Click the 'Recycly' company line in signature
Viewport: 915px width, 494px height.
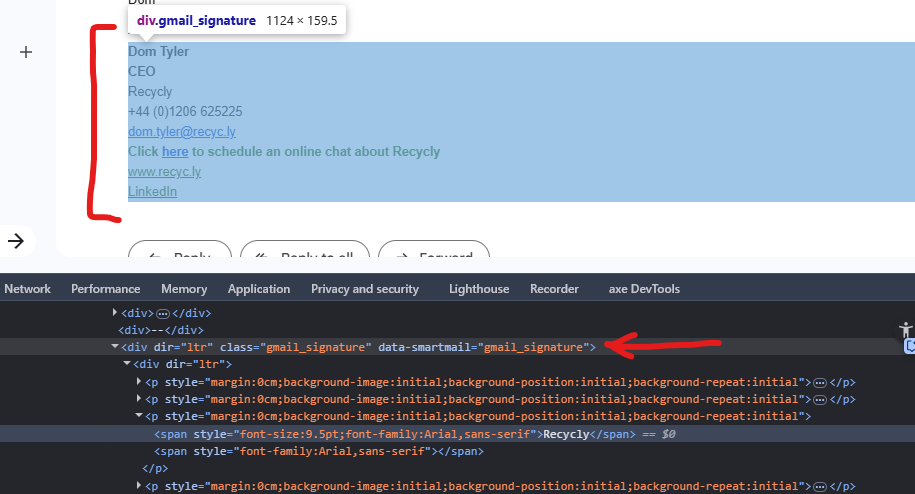pyautogui.click(x=150, y=92)
